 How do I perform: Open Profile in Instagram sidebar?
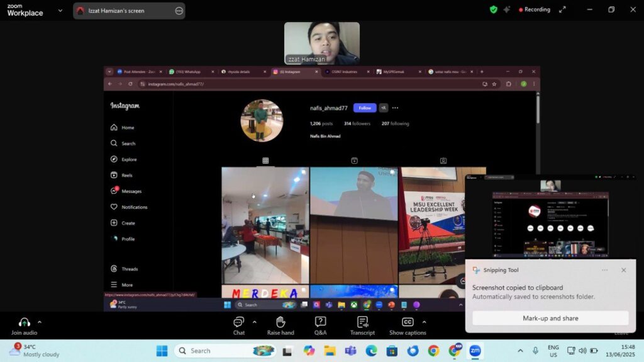[123, 239]
